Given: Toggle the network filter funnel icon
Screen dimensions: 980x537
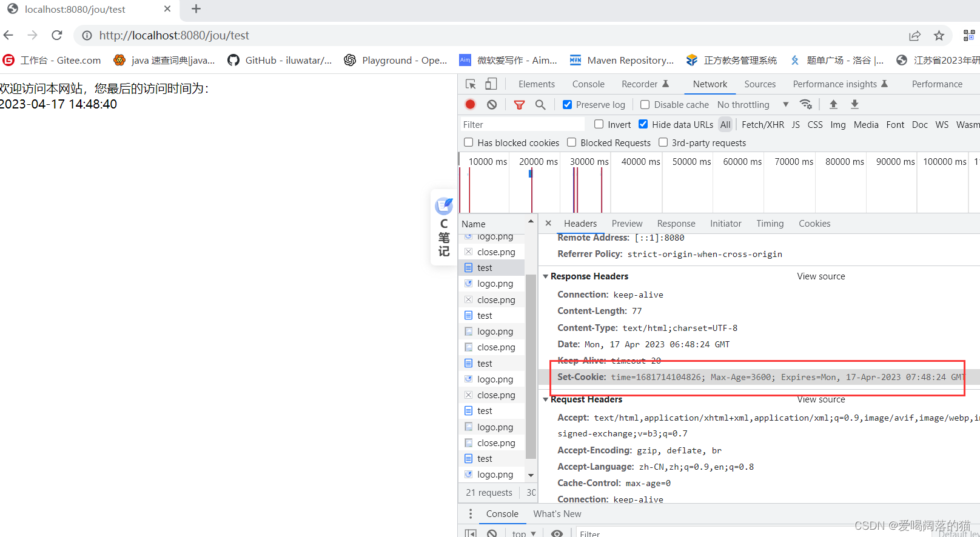Looking at the screenshot, I should pyautogui.click(x=519, y=104).
